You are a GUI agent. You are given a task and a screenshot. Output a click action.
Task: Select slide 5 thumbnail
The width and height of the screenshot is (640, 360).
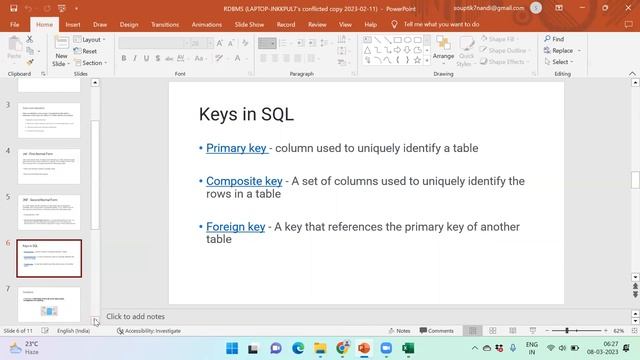(x=49, y=212)
